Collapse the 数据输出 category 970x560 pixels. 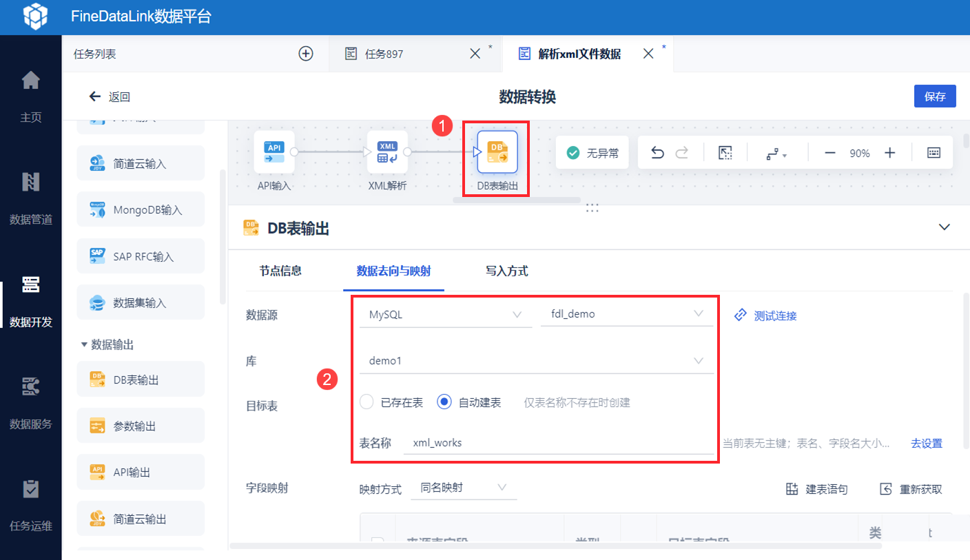coord(84,344)
